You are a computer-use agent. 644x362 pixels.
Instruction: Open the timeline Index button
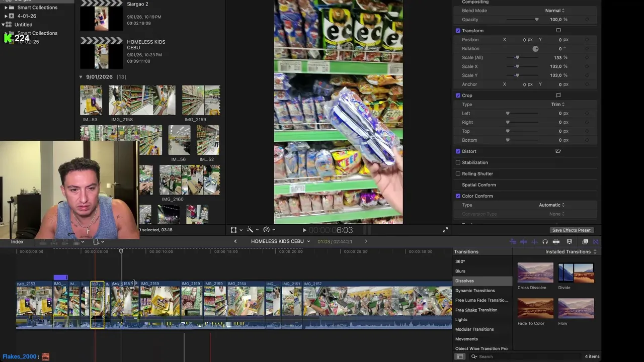17,242
